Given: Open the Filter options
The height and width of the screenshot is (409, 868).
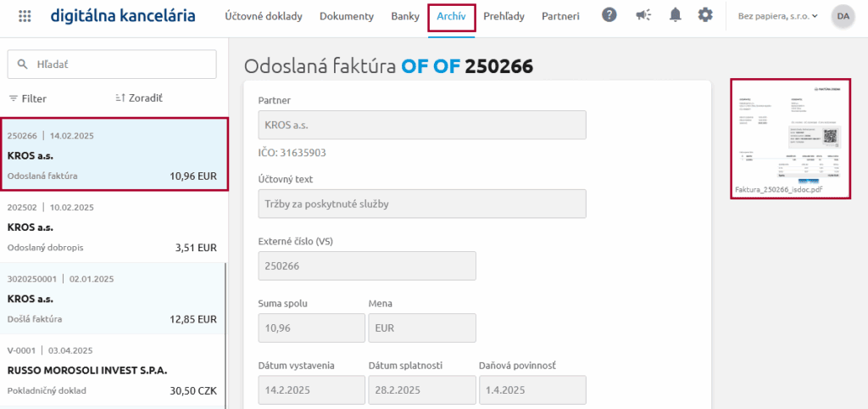Looking at the screenshot, I should click(27, 98).
